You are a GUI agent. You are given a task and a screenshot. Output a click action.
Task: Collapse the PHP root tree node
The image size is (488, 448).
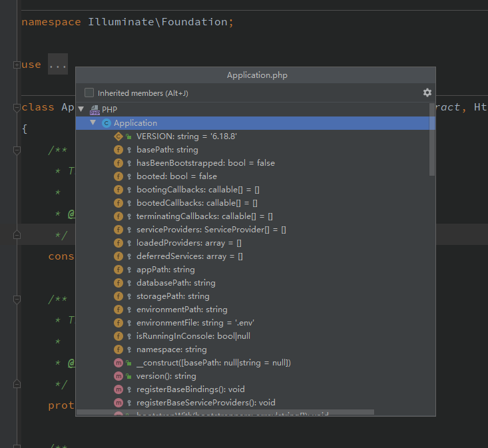point(81,109)
